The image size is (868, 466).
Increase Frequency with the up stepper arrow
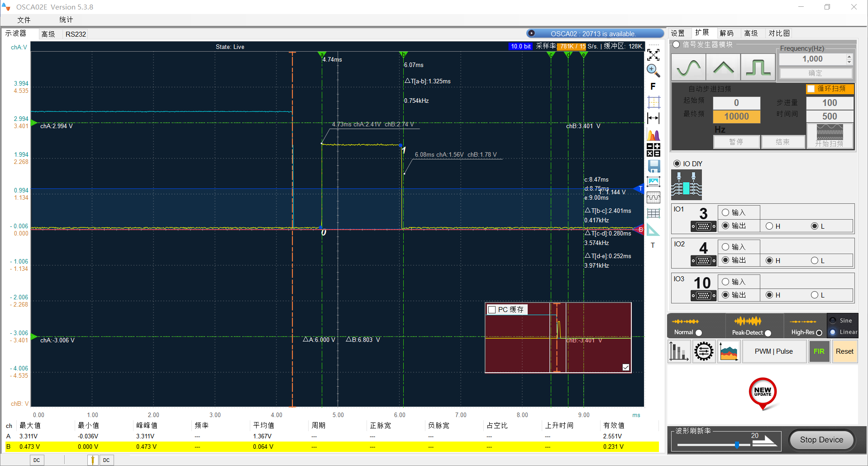849,57
